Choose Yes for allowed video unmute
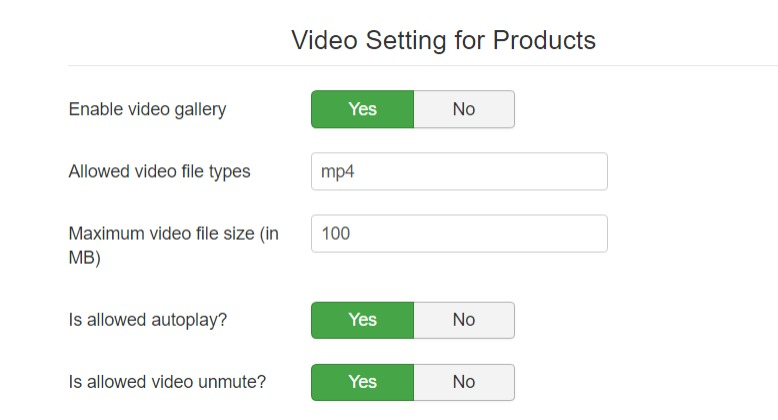The height and width of the screenshot is (420, 778). pyautogui.click(x=362, y=382)
